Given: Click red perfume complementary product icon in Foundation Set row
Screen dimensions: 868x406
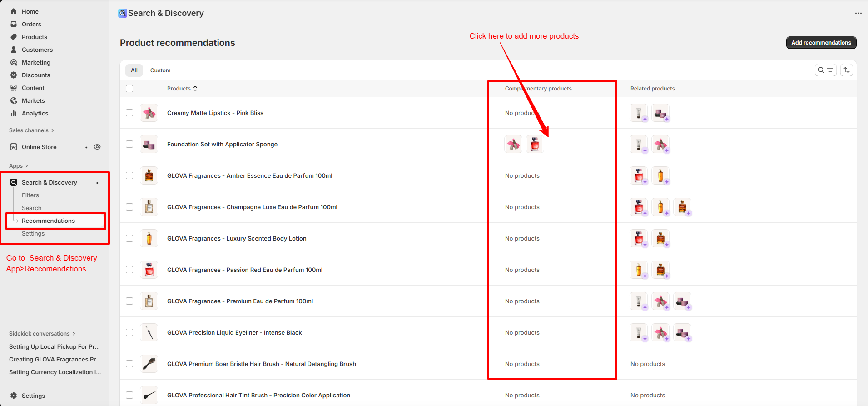Looking at the screenshot, I should tap(535, 144).
